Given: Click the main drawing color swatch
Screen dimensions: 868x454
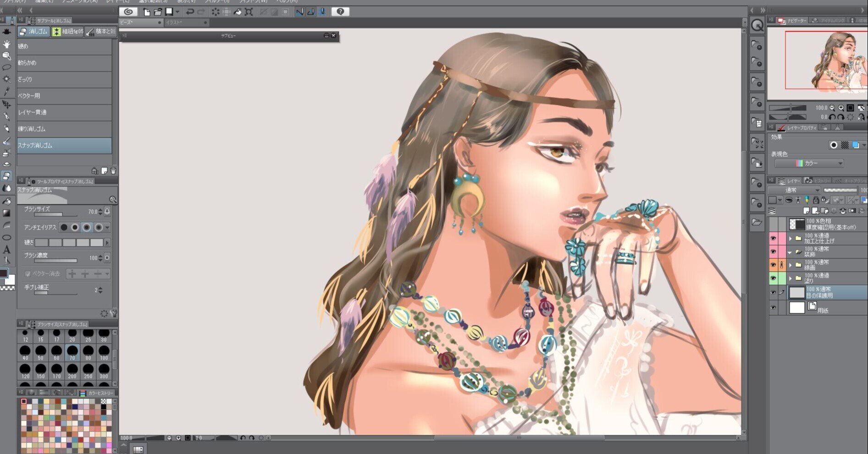Looking at the screenshot, I should 4,273.
